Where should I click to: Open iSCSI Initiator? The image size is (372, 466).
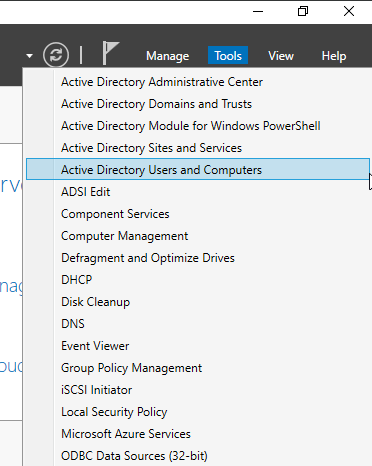coord(96,390)
